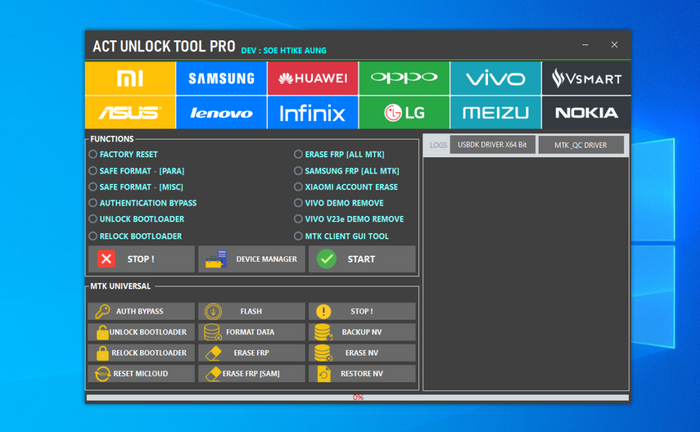Viewport: 700px width, 432px height.
Task: Click the Restore NV button
Action: point(362,374)
